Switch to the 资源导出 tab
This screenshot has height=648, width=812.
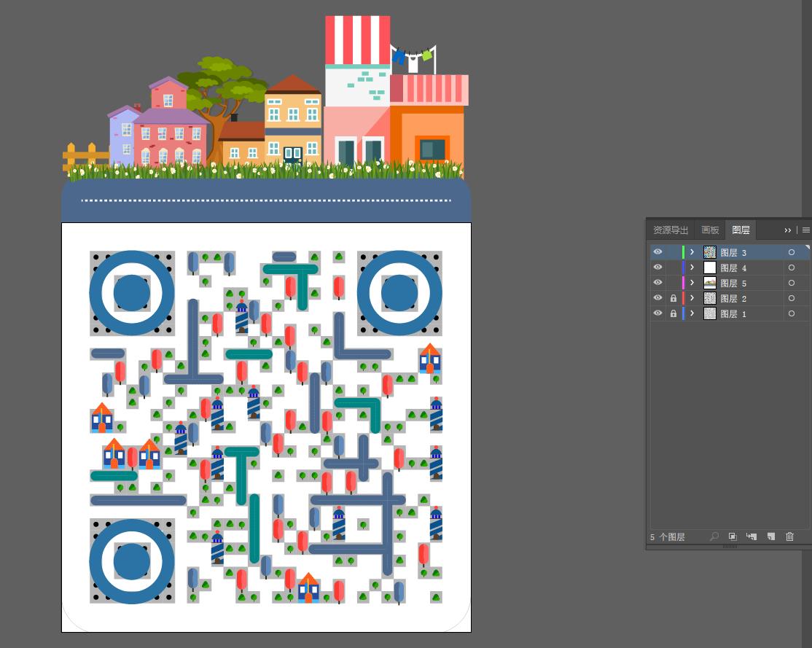pyautogui.click(x=671, y=230)
